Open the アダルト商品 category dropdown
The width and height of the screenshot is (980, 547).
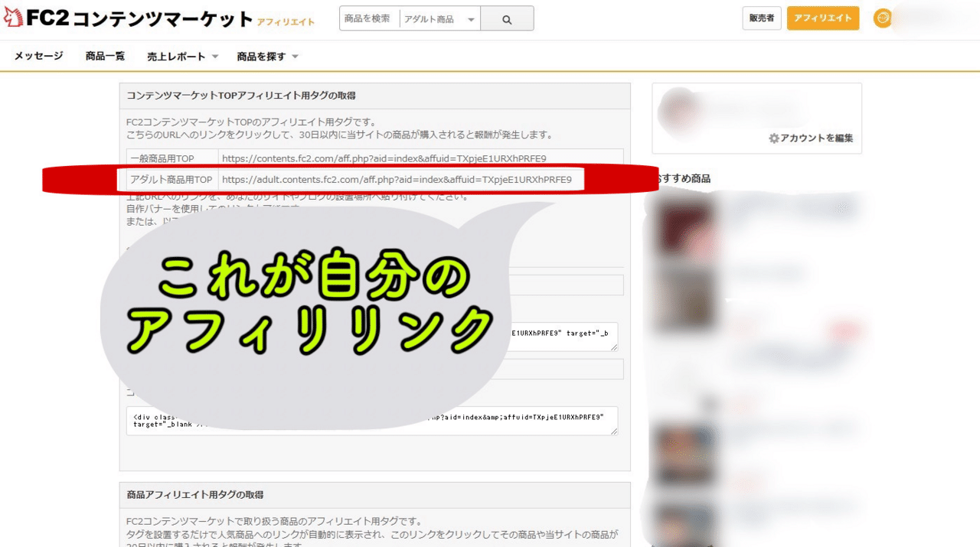pos(439,19)
